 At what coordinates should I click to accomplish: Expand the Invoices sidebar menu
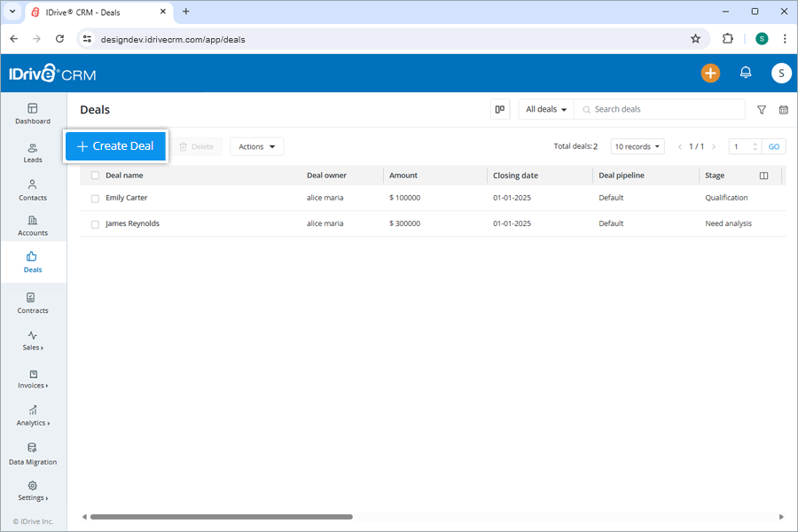tap(33, 379)
